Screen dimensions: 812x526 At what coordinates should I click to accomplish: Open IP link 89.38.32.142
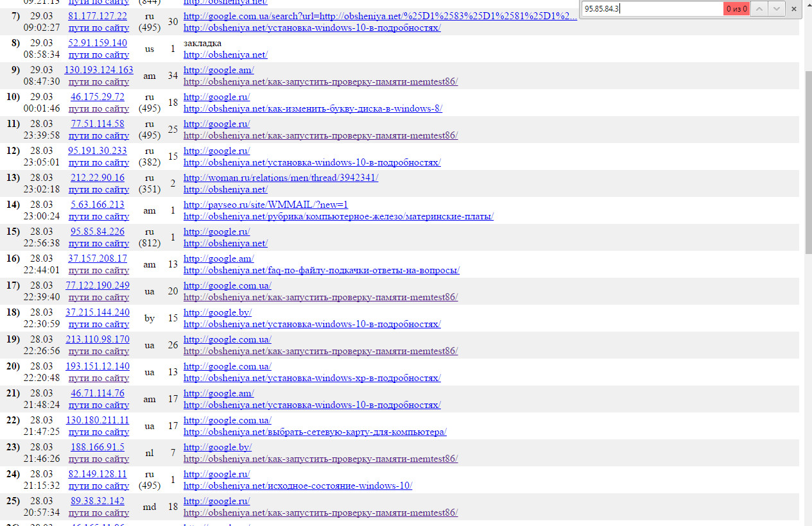98,501
